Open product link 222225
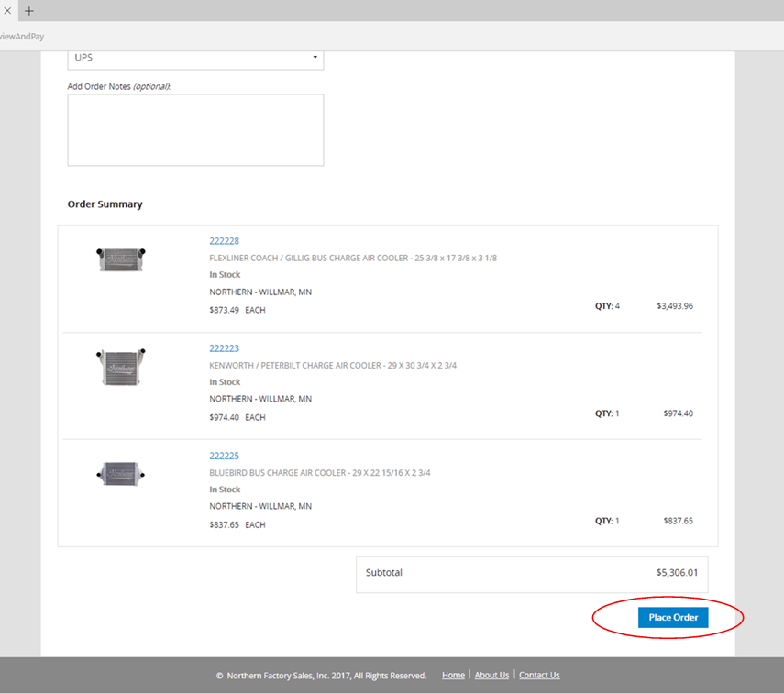This screenshot has width=784, height=694. [x=224, y=456]
